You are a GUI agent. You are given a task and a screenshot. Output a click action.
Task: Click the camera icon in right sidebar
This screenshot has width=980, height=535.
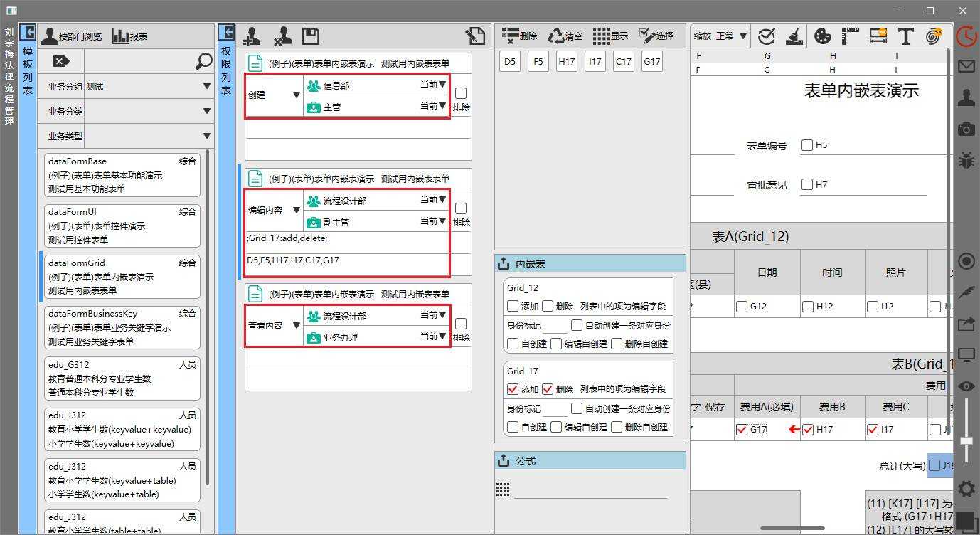[x=966, y=129]
